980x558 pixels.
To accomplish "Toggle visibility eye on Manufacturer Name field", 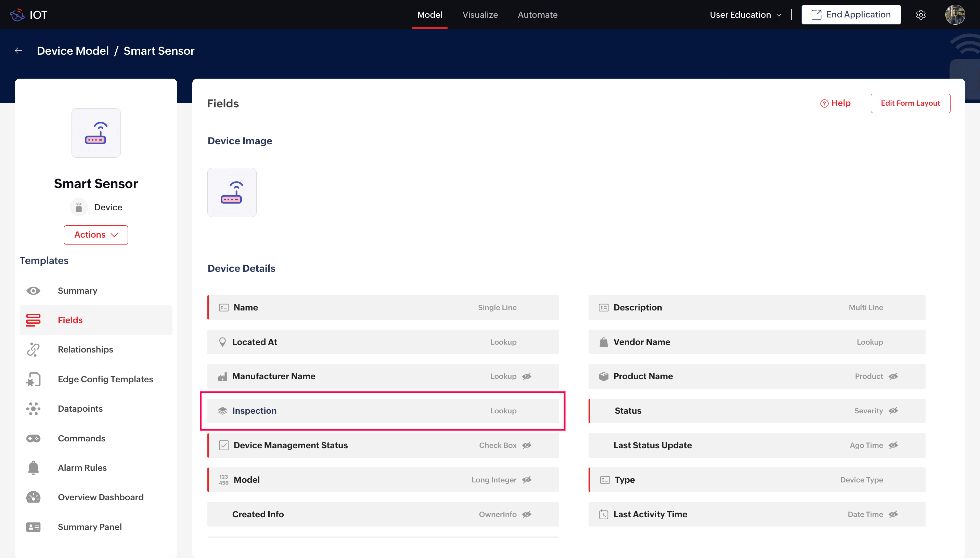I will (x=527, y=376).
